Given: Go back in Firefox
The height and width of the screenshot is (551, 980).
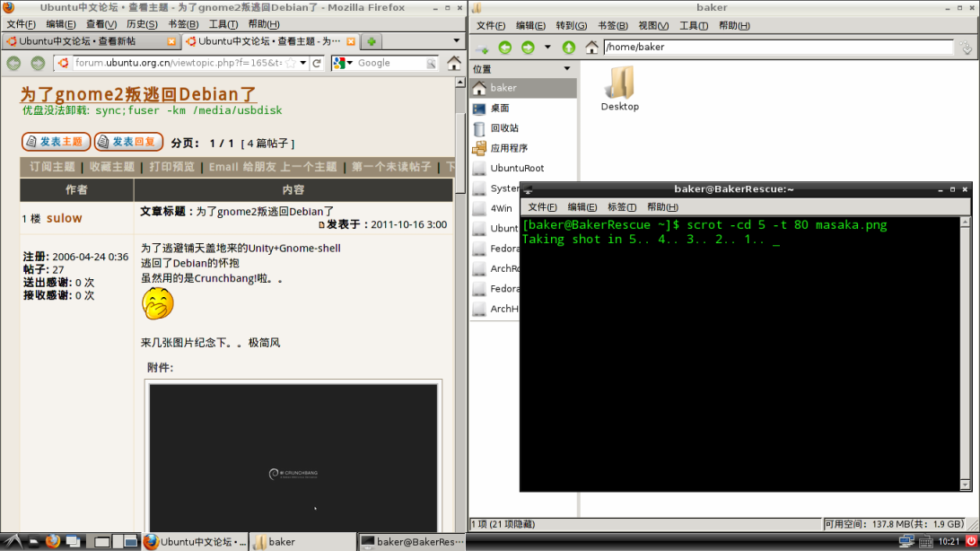Looking at the screenshot, I should (13, 63).
